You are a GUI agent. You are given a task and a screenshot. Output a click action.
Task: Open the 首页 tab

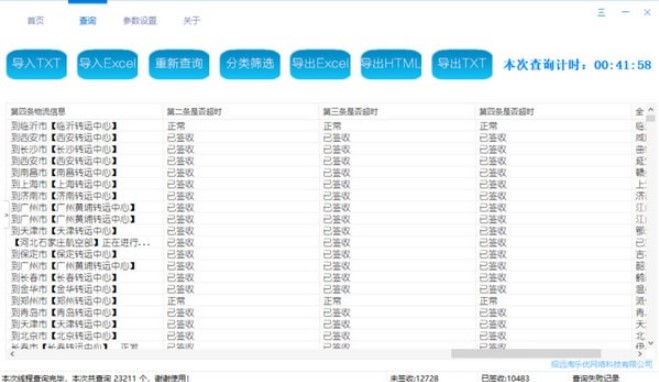click(x=35, y=21)
